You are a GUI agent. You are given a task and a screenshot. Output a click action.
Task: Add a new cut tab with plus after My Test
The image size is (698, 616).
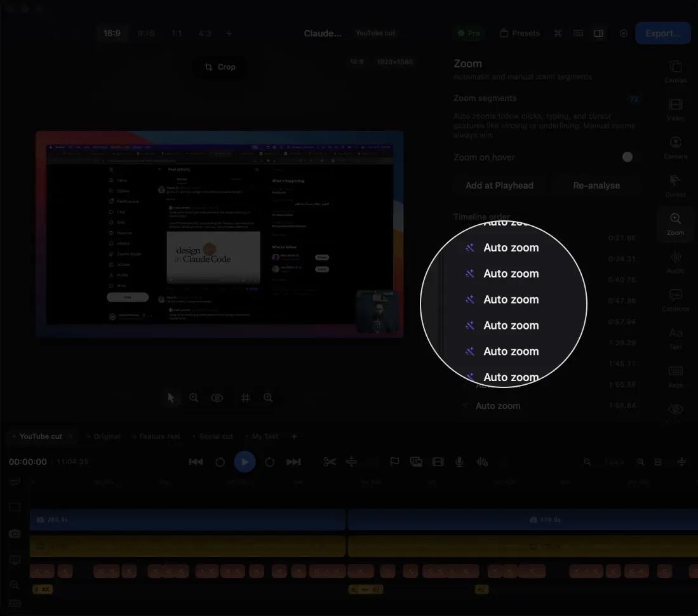pos(294,436)
